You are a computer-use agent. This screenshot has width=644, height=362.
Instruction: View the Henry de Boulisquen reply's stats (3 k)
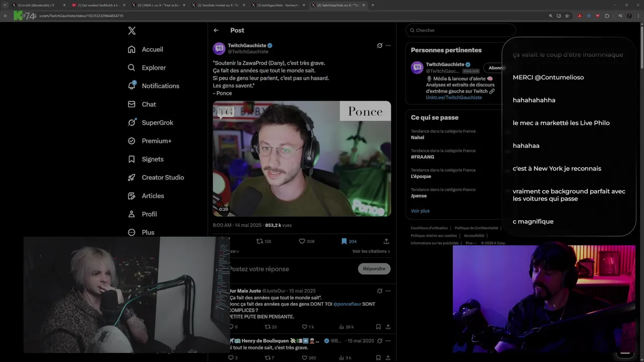point(345,358)
